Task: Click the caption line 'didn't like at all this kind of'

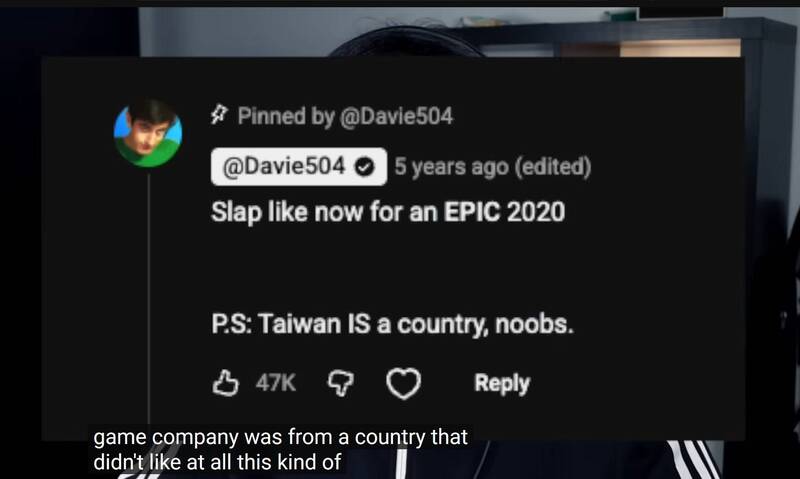Action: pos(217,462)
